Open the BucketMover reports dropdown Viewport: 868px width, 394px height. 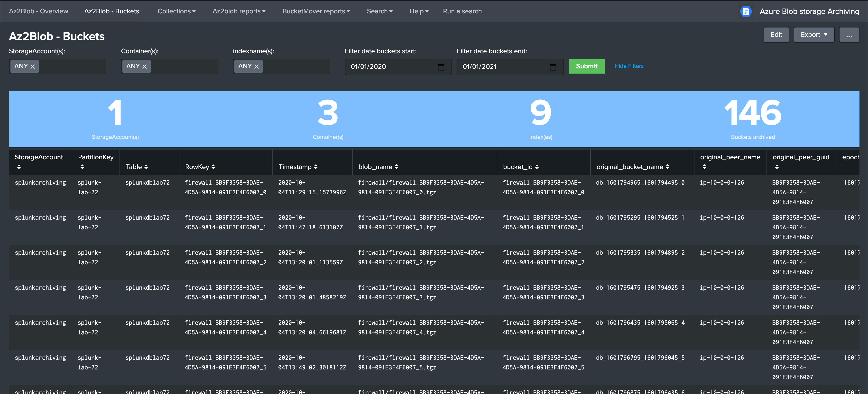point(316,11)
